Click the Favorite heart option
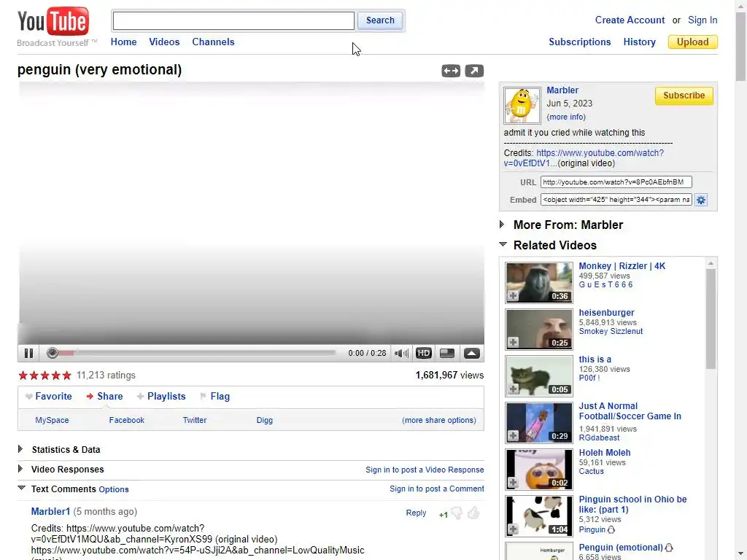This screenshot has height=560, width=747. tap(49, 396)
